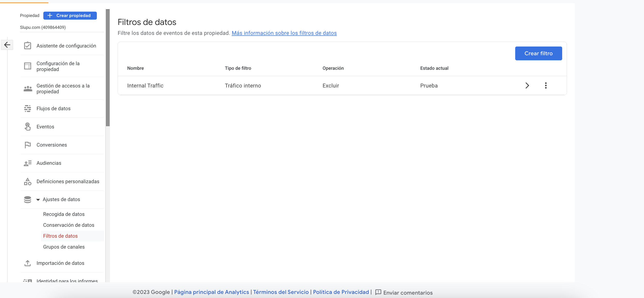
Task: Click the Internal Traffic filter name
Action: click(145, 86)
